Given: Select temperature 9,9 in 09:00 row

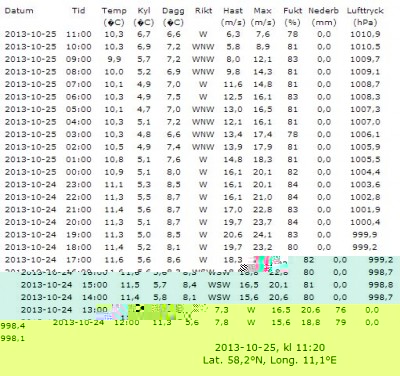Looking at the screenshot, I should [x=114, y=59].
